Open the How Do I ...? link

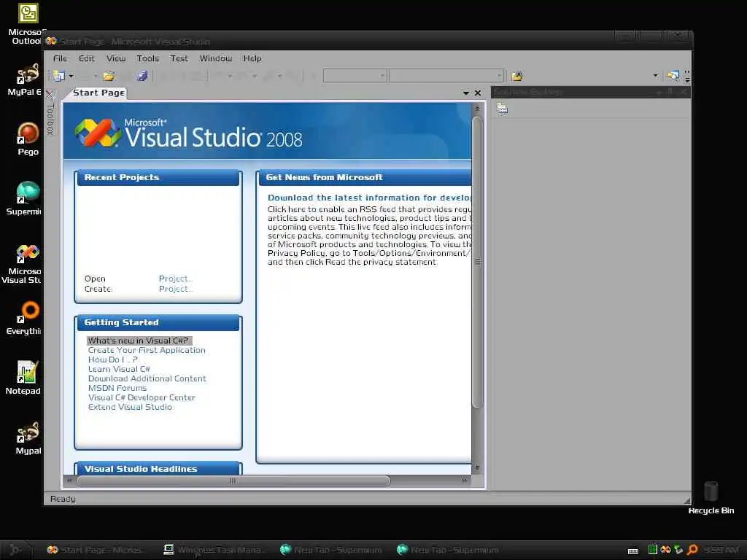point(113,359)
